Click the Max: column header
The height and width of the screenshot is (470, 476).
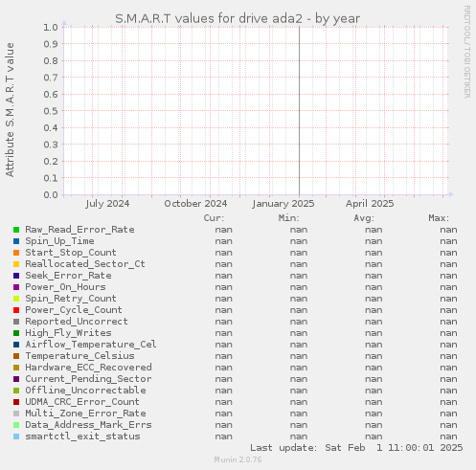(439, 218)
